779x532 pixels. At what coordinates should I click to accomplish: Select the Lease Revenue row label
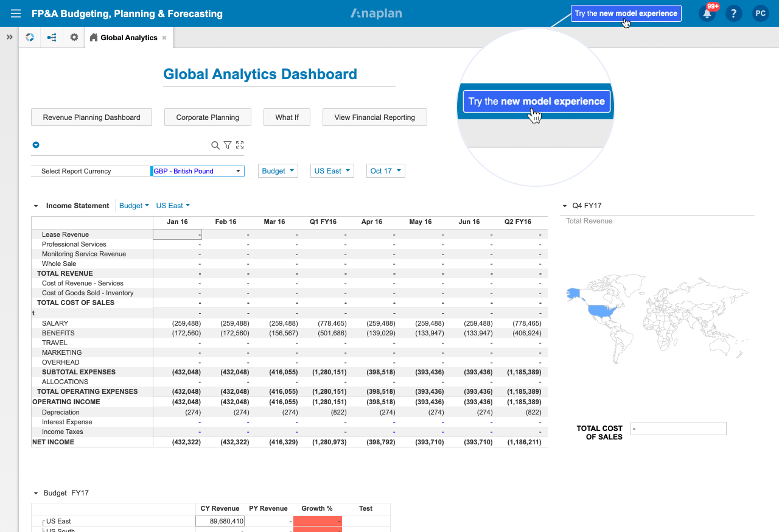coord(65,234)
